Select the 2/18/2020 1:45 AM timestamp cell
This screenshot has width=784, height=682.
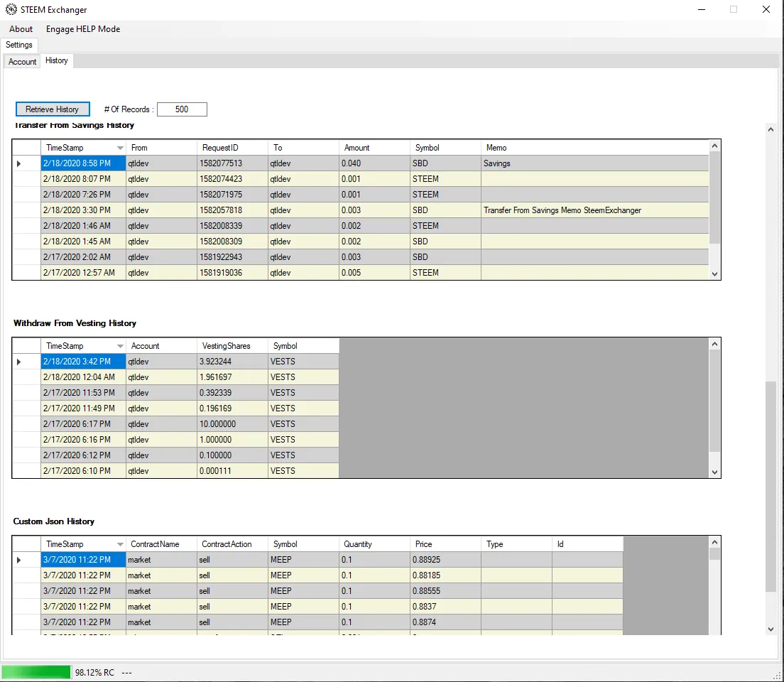click(83, 241)
